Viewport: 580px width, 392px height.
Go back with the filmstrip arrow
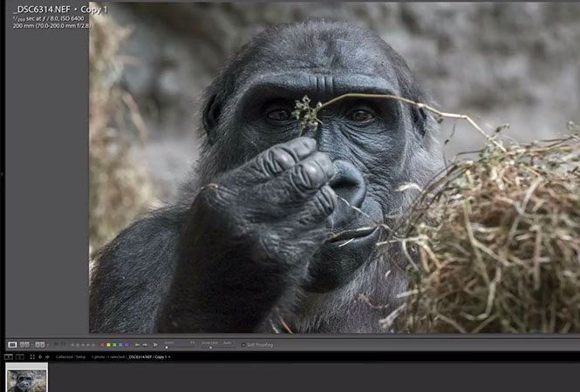click(40, 357)
